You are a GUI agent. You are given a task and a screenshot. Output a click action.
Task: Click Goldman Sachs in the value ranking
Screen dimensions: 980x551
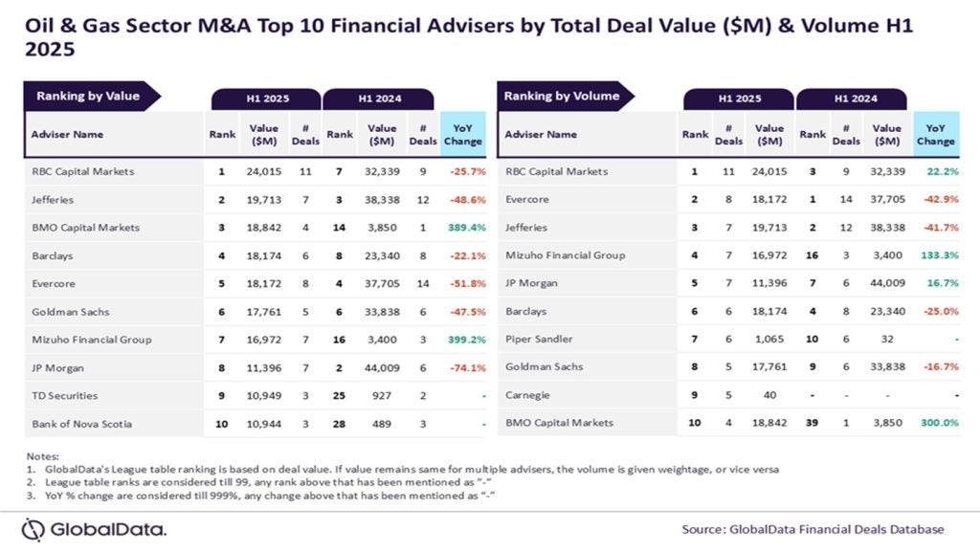[x=69, y=312]
